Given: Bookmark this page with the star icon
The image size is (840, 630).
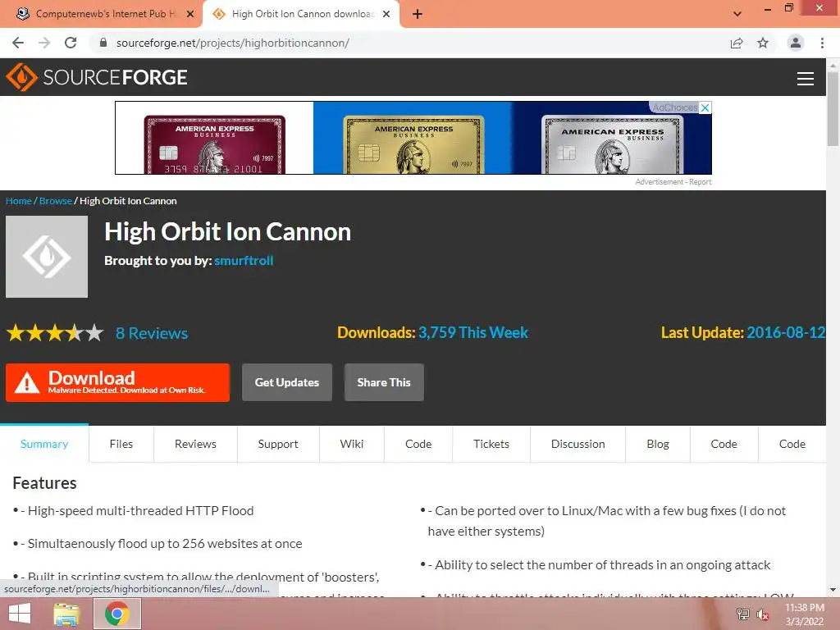Looking at the screenshot, I should pyautogui.click(x=763, y=43).
